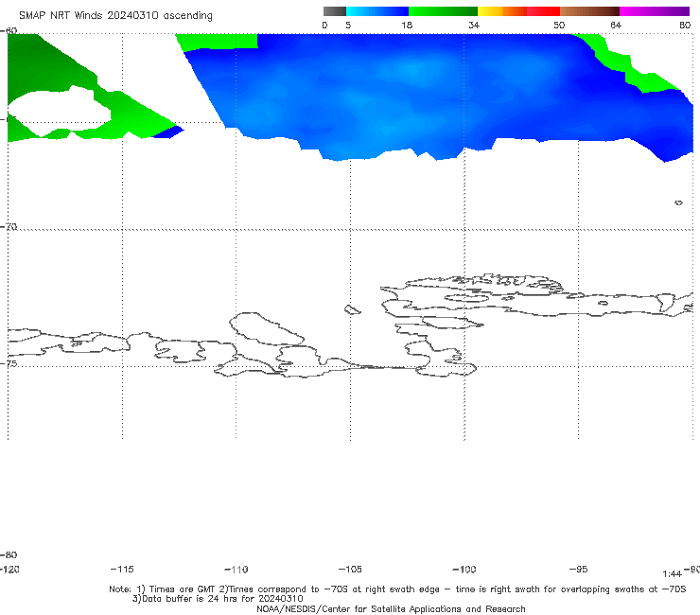Click the gray segment of the color bar

click(x=335, y=11)
